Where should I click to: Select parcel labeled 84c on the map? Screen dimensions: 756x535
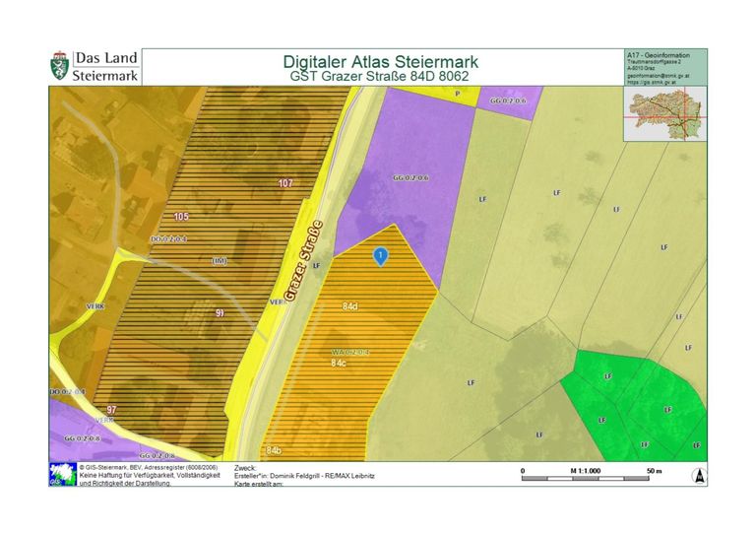tap(339, 364)
